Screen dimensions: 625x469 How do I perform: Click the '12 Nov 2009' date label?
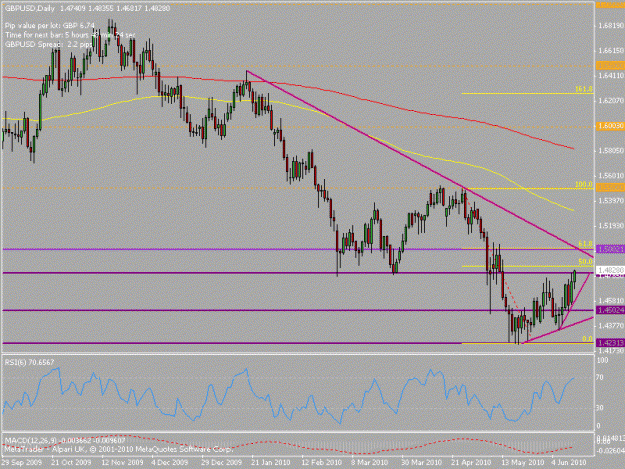pyautogui.click(x=122, y=462)
